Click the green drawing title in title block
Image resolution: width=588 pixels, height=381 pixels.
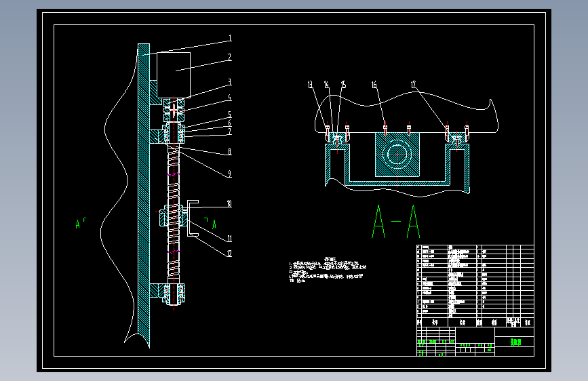pyautogui.click(x=515, y=342)
